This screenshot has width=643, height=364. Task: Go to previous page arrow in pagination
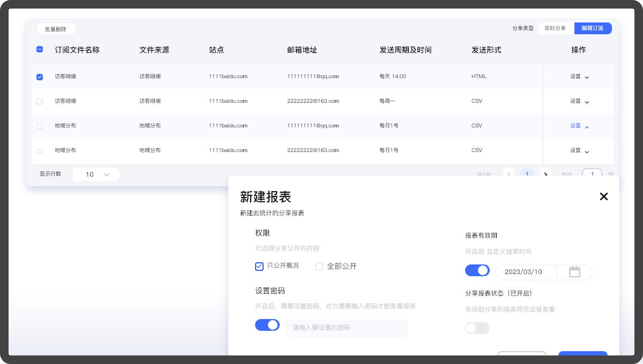point(509,174)
